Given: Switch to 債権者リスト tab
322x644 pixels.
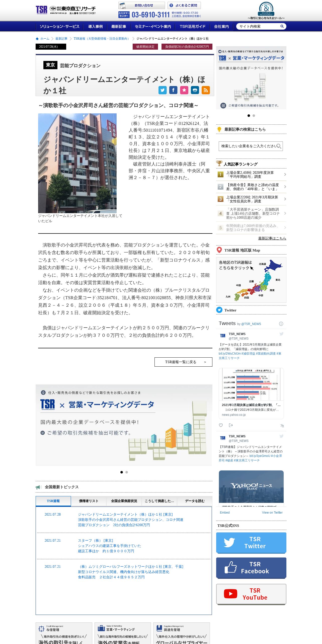Looking at the screenshot, I should point(89,501).
